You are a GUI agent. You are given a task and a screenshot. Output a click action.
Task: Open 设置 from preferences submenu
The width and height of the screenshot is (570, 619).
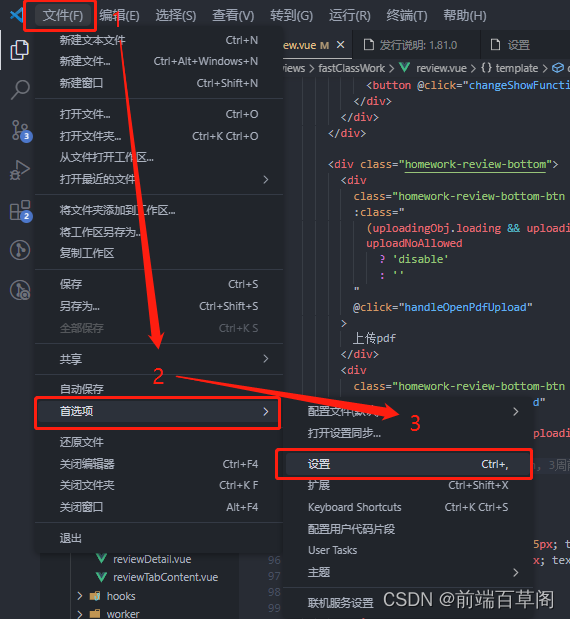pyautogui.click(x=408, y=464)
